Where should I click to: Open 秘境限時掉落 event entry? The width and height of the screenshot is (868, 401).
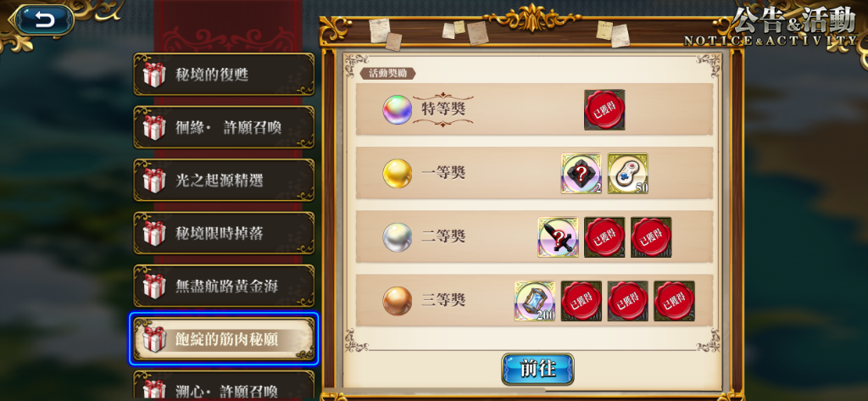(224, 233)
